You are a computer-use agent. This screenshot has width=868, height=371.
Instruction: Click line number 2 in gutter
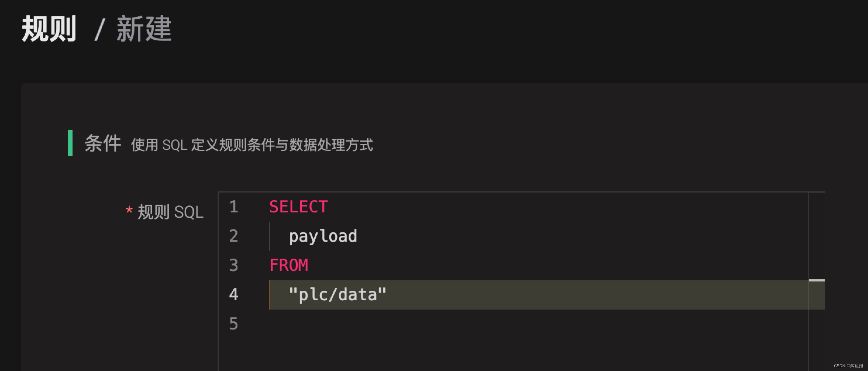coord(233,236)
